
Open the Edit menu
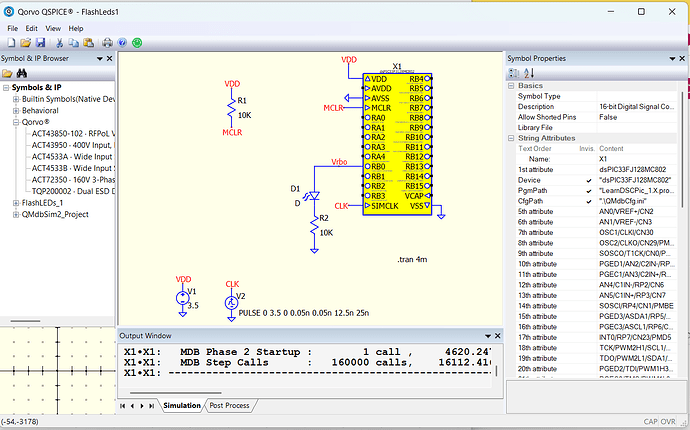tap(31, 28)
